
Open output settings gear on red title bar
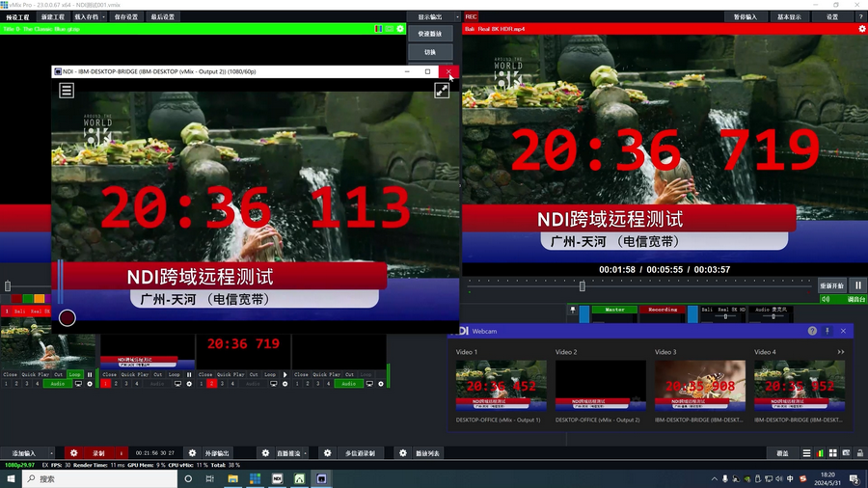861,29
